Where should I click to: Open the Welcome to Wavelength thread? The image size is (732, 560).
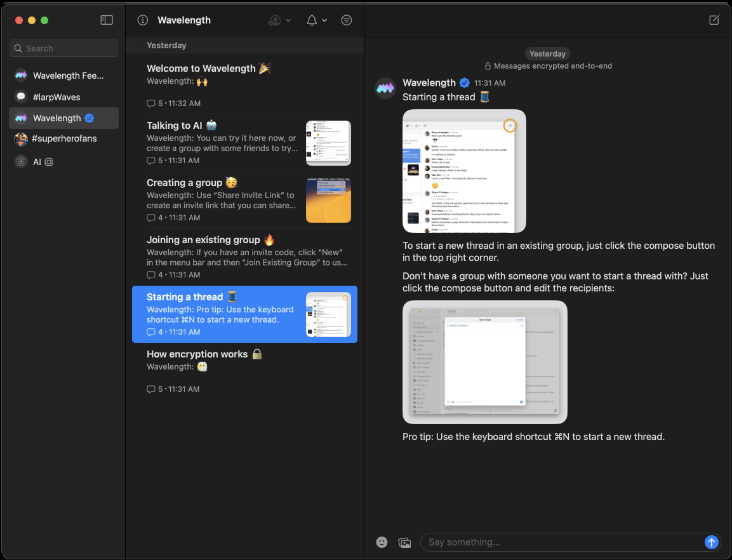pos(244,86)
